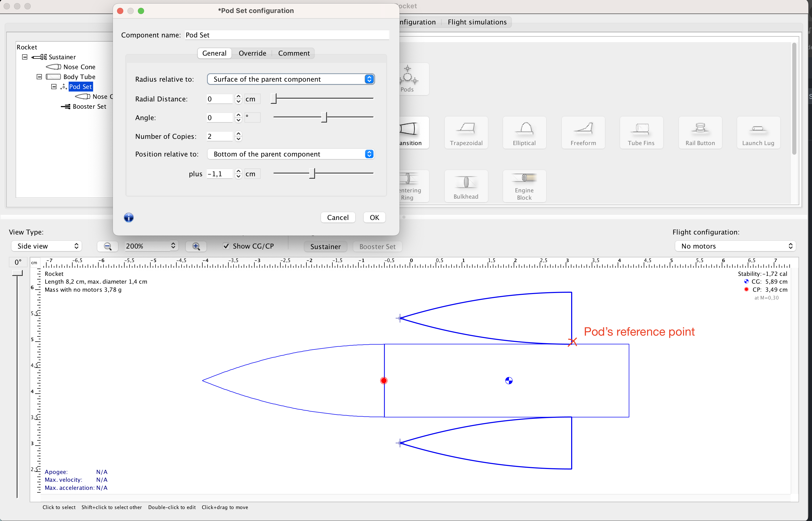Switch to the Override tab
Image resolution: width=812 pixels, height=521 pixels.
(x=252, y=54)
